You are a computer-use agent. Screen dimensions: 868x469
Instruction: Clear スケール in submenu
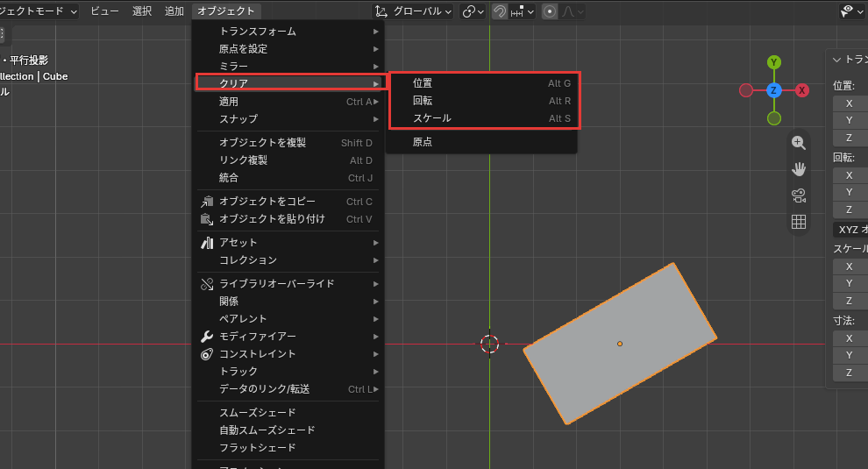click(482, 118)
